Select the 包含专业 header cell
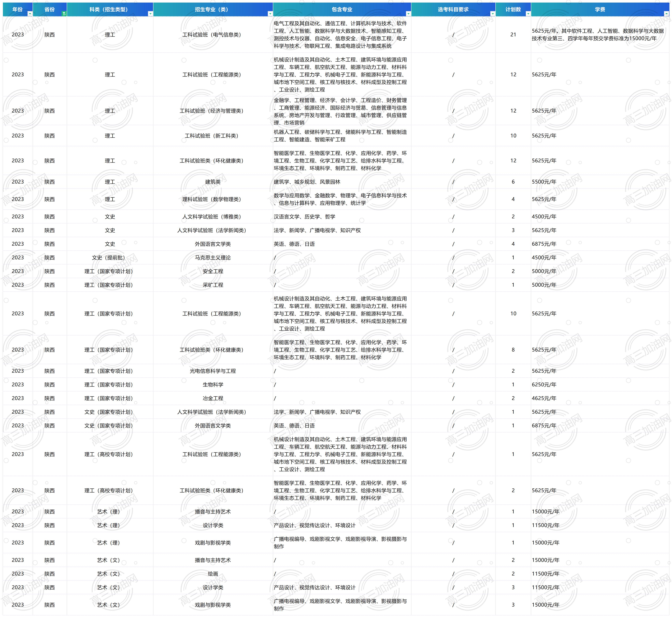 [x=342, y=9]
